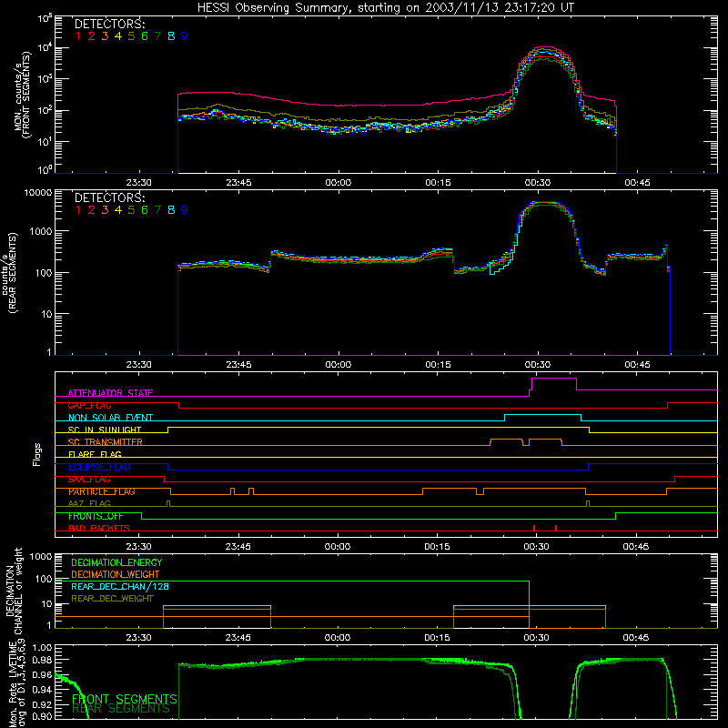The image size is (728, 728).
Task: Click DETECTORS: heading in front segments plot
Action: pyautogui.click(x=109, y=24)
